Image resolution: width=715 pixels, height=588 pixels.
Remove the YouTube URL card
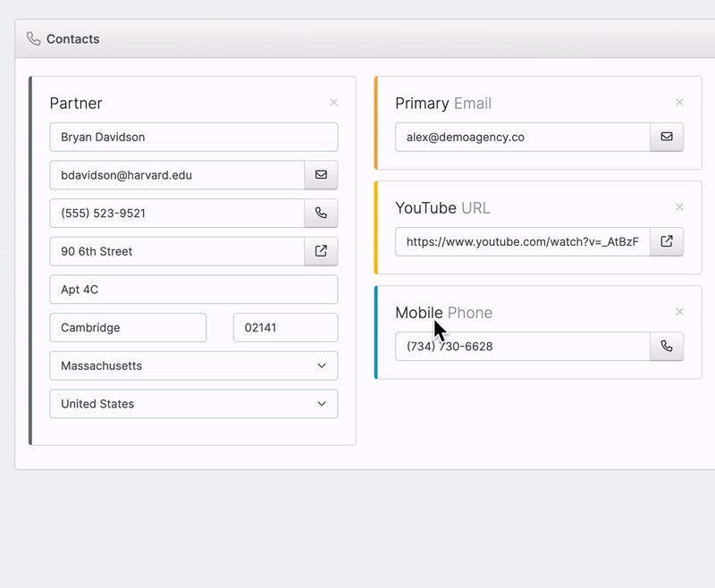point(679,207)
